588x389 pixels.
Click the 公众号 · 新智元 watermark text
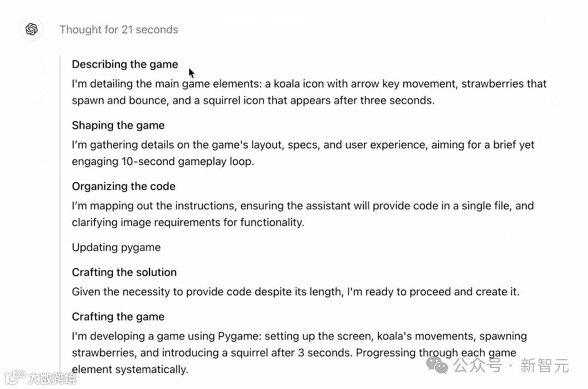click(x=511, y=366)
